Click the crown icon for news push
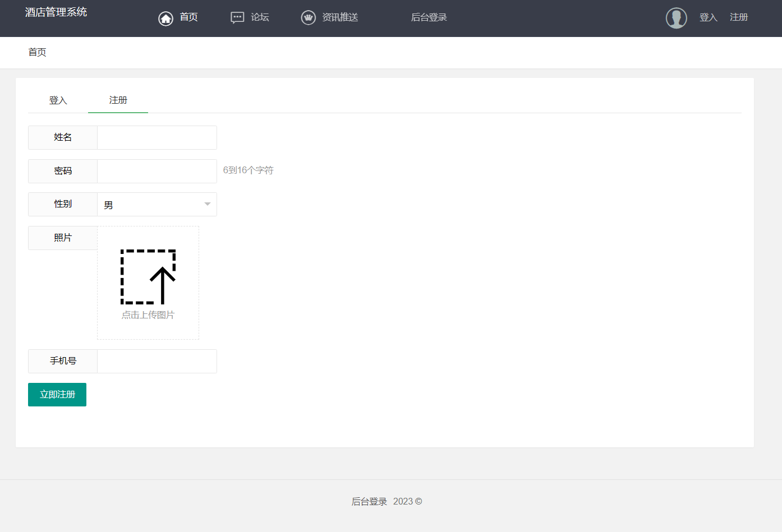 [x=309, y=18]
